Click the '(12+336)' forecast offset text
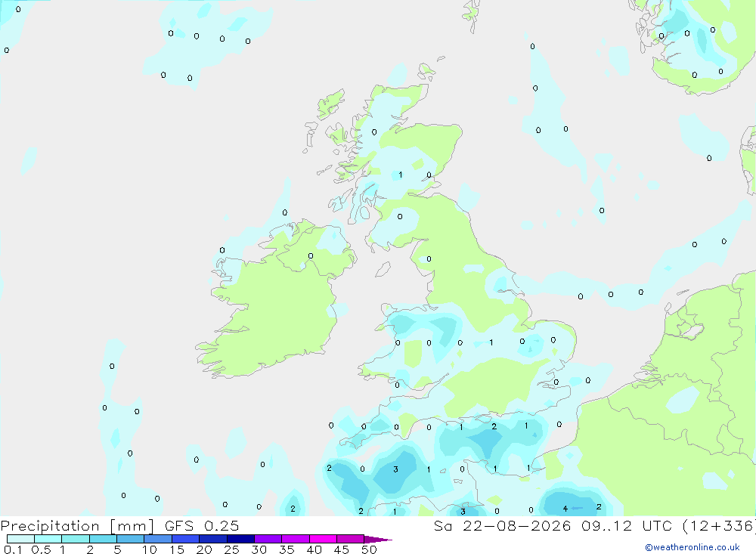 tap(719, 526)
